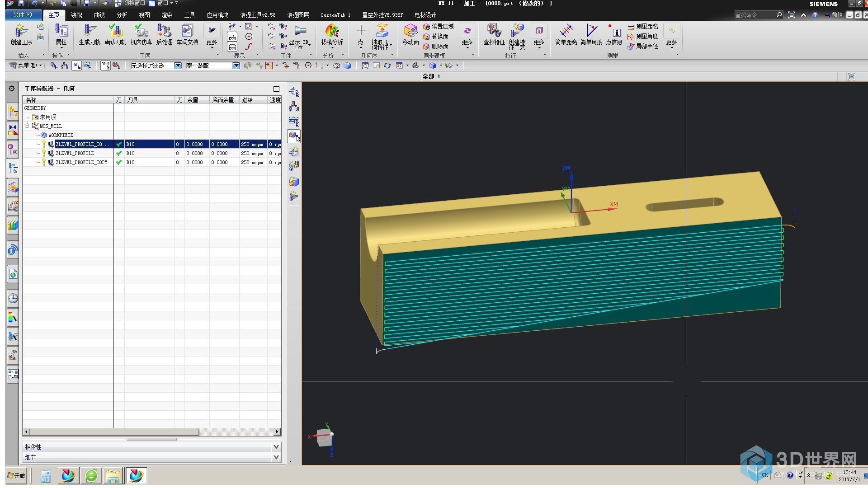Click green checkmark of ZLEVEL_PROFILE_COPY row
Viewport: 868px width, 488px height.
pos(119,162)
